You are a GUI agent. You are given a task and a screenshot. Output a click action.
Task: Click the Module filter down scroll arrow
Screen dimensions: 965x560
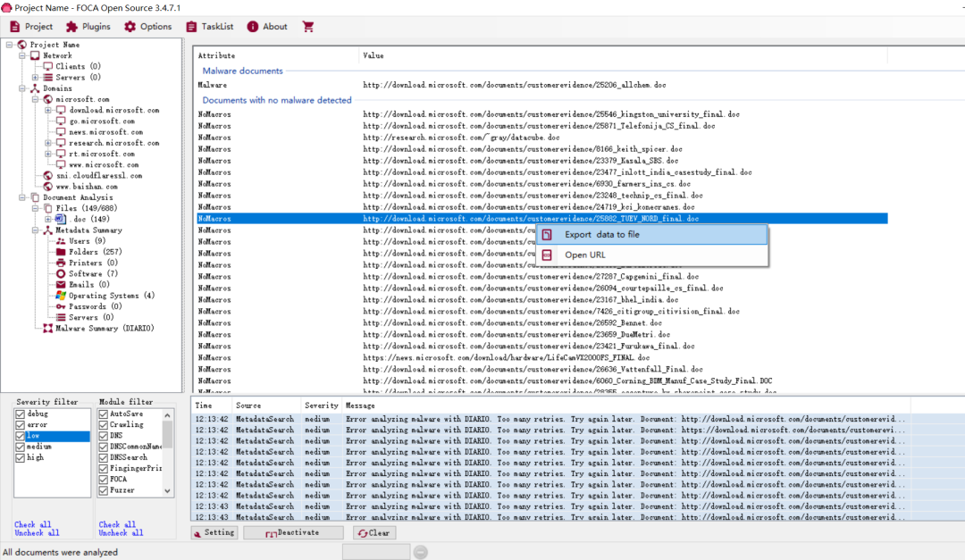167,490
